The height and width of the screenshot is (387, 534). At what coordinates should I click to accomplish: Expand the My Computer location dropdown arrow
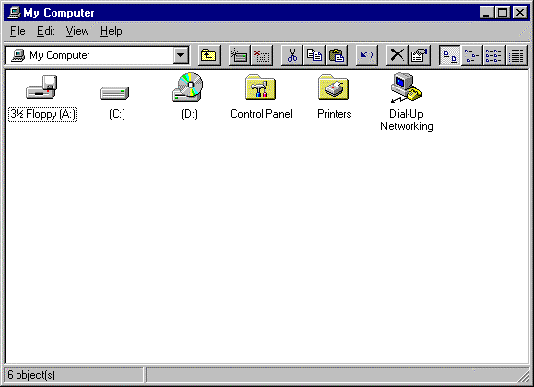point(180,55)
